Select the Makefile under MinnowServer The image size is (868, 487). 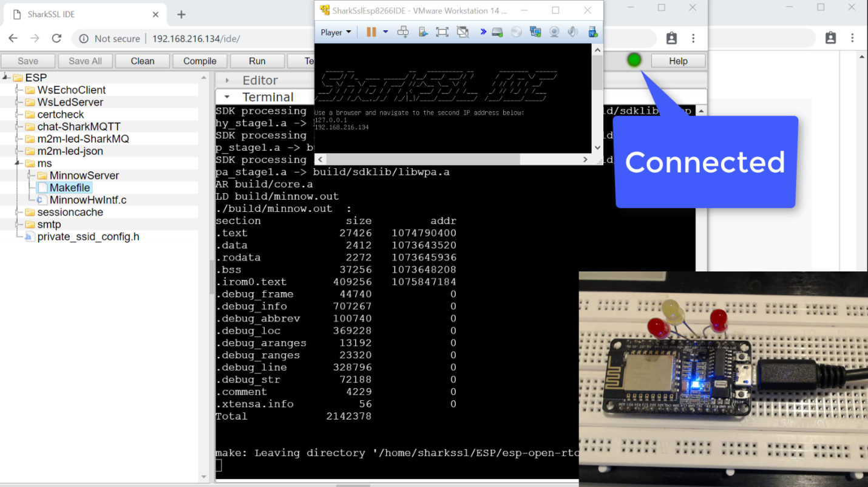69,188
